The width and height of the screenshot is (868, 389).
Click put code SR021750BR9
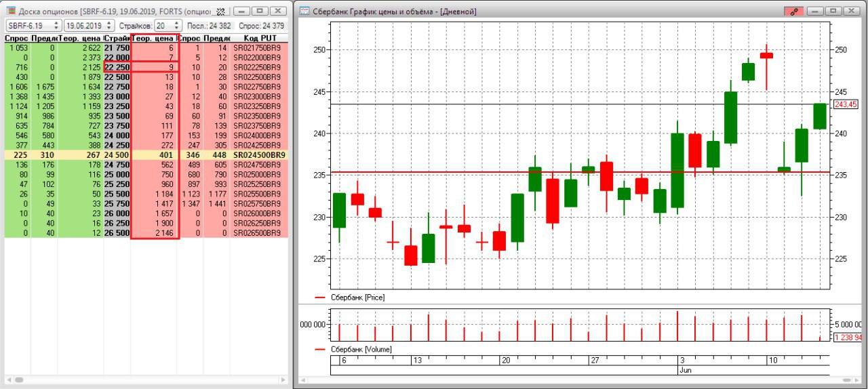pyautogui.click(x=257, y=49)
